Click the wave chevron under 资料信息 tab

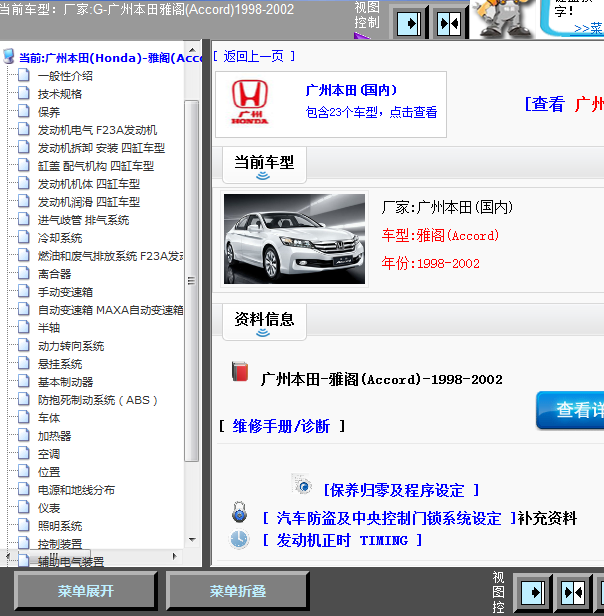click(263, 333)
